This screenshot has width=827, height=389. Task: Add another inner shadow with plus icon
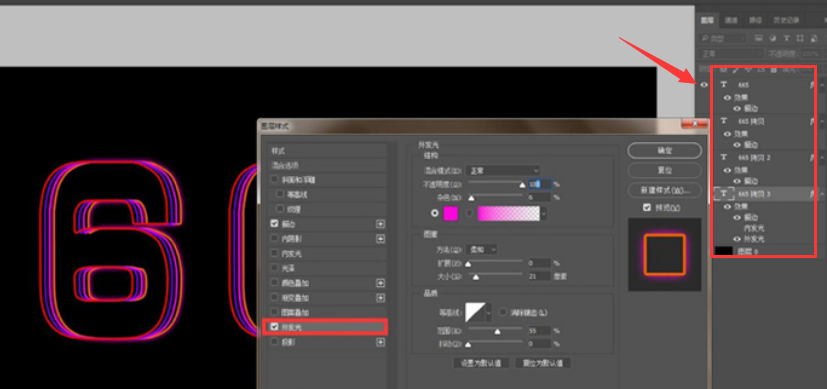point(380,239)
